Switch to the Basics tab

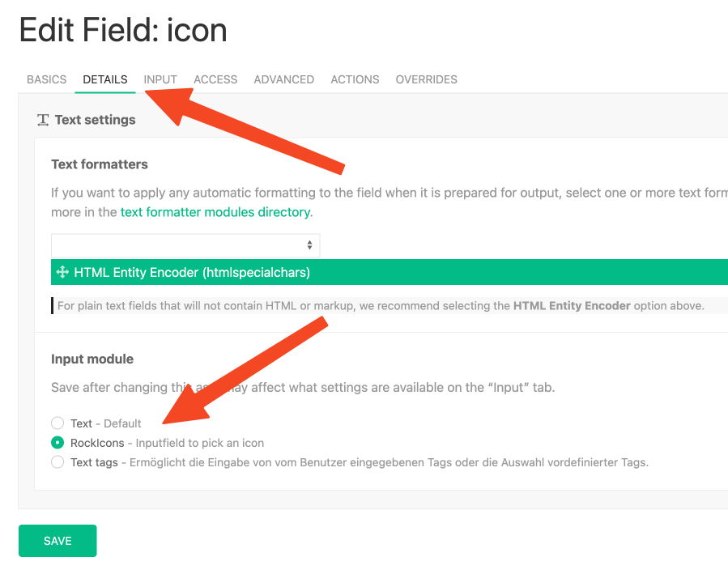point(46,79)
